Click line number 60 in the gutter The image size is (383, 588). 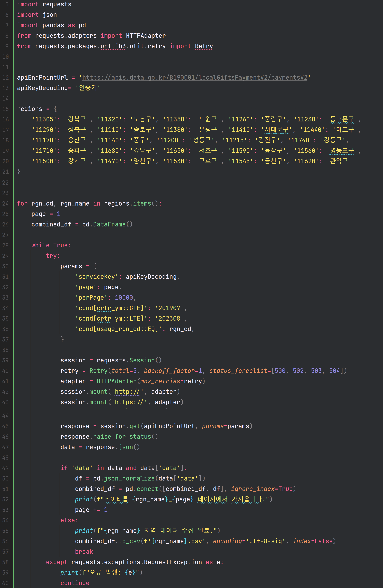click(x=5, y=583)
